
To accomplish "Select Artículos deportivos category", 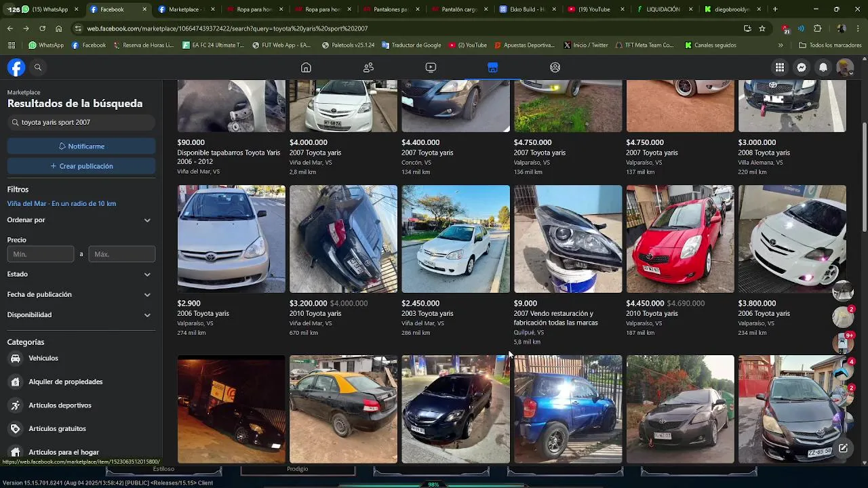I will click(81, 405).
